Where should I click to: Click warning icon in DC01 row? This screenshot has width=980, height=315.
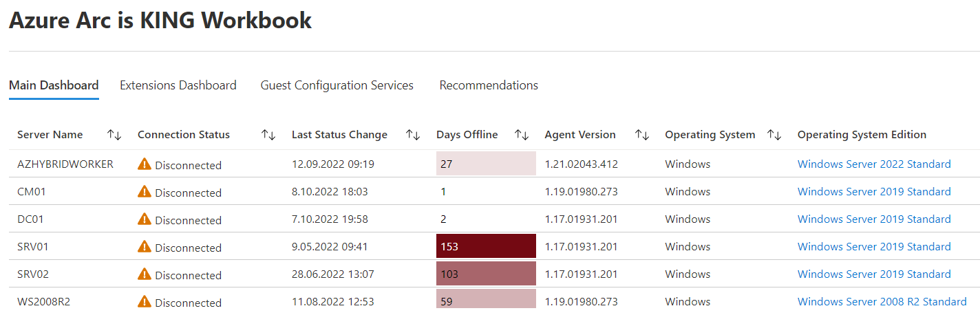pyautogui.click(x=144, y=219)
